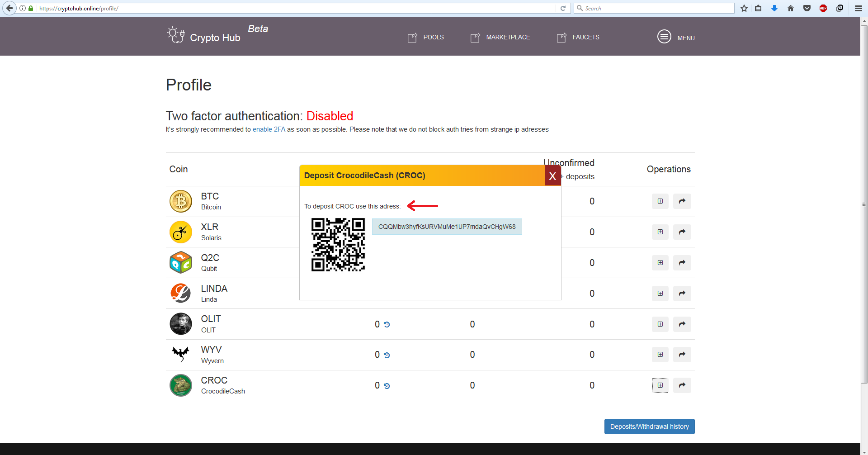868x455 pixels.
Task: Open deposit for the OLIT row
Action: pyautogui.click(x=660, y=324)
